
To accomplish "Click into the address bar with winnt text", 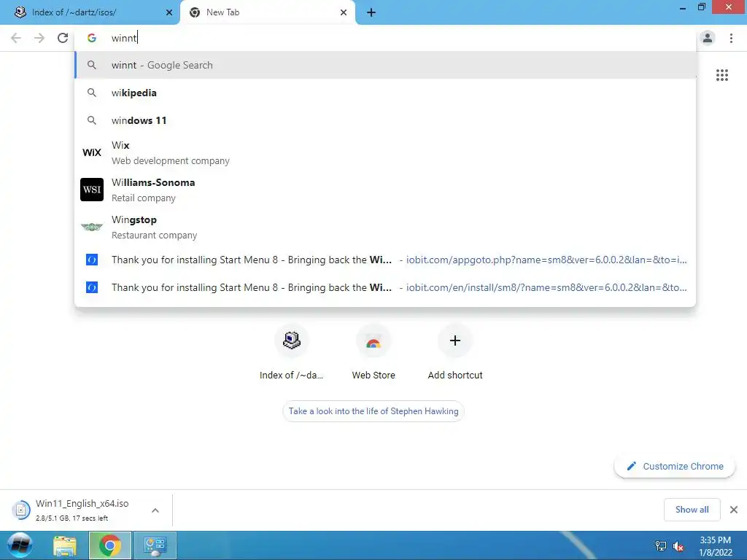I will (385, 38).
